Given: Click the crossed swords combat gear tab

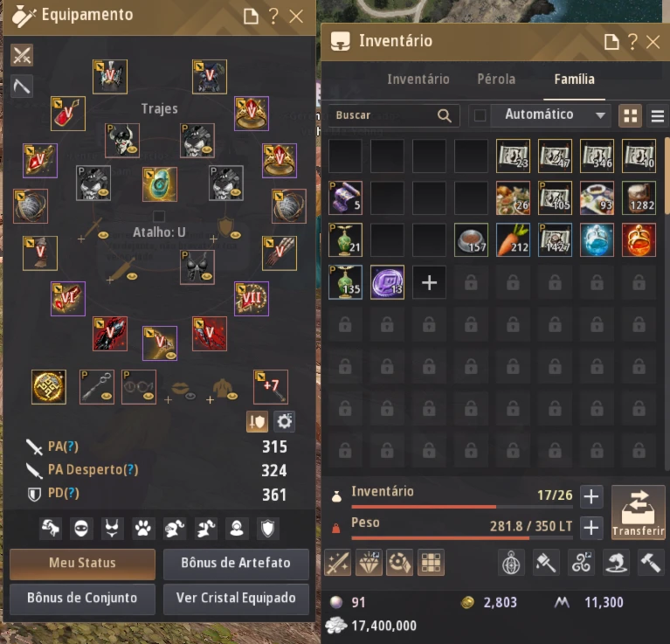Looking at the screenshot, I should click(x=22, y=55).
